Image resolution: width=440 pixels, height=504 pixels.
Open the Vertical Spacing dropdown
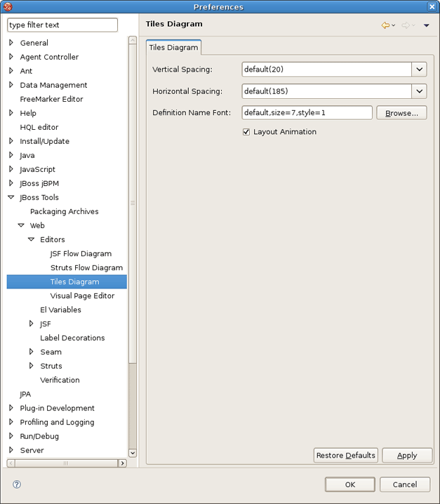point(419,69)
